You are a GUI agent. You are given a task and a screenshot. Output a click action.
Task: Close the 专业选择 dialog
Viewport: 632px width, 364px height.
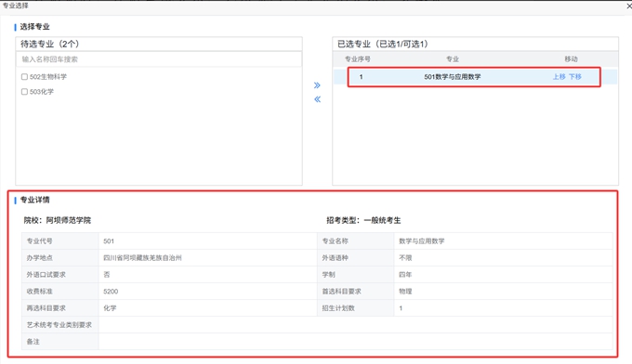click(x=629, y=6)
